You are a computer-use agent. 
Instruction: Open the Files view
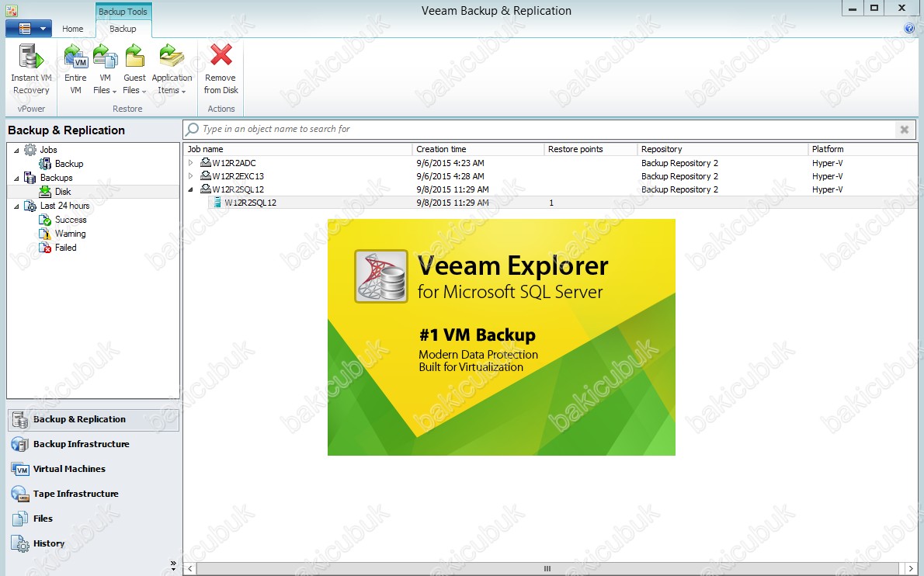click(93, 519)
